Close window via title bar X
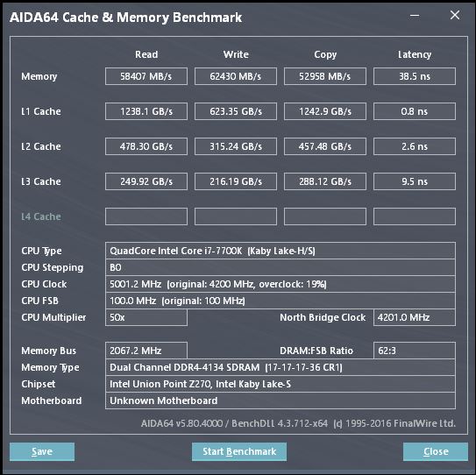This screenshot has height=475, width=476. click(x=455, y=15)
